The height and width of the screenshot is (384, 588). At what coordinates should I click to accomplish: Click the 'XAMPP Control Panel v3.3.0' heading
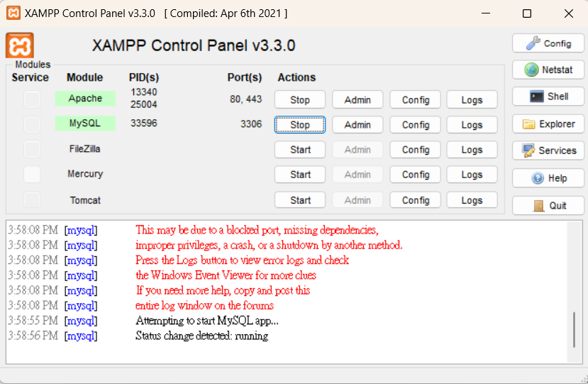[x=194, y=46]
